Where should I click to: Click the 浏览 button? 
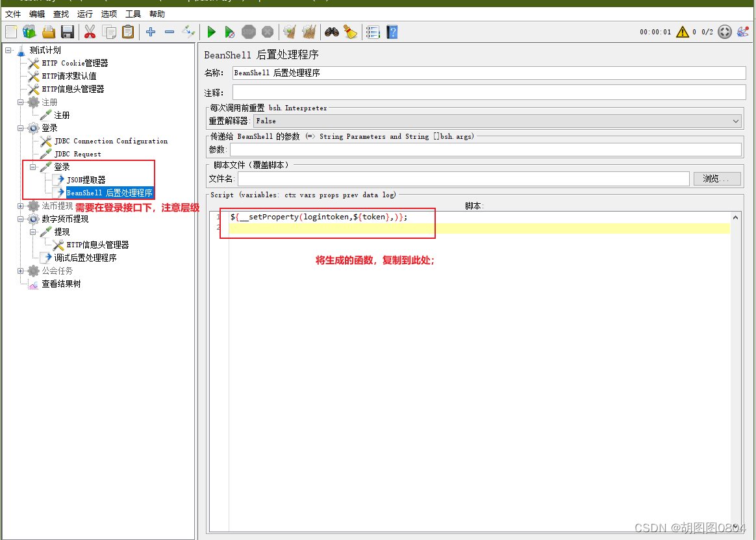pos(717,178)
